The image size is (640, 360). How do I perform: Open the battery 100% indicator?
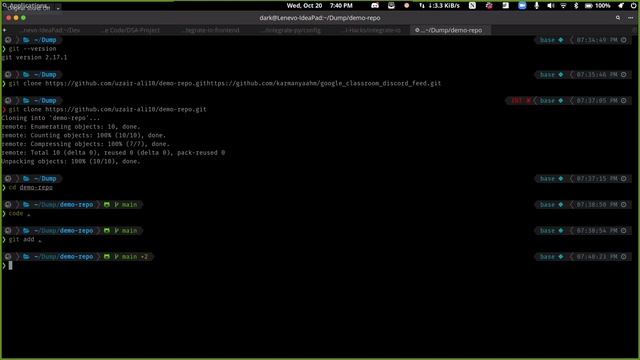(598, 6)
